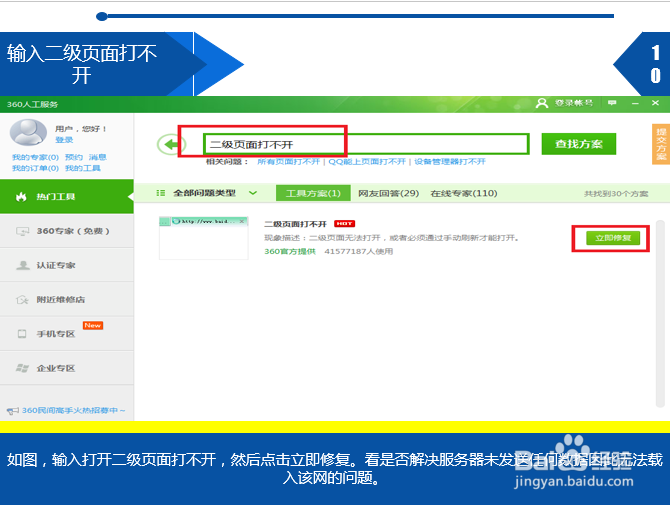Switch to the 在线专家(110) tab

pyautogui.click(x=464, y=193)
